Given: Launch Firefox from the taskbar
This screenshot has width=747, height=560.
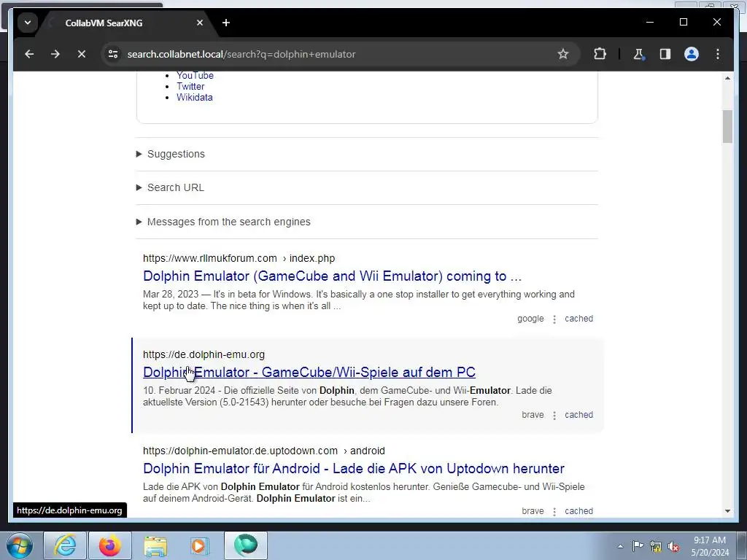Looking at the screenshot, I should pos(110,545).
